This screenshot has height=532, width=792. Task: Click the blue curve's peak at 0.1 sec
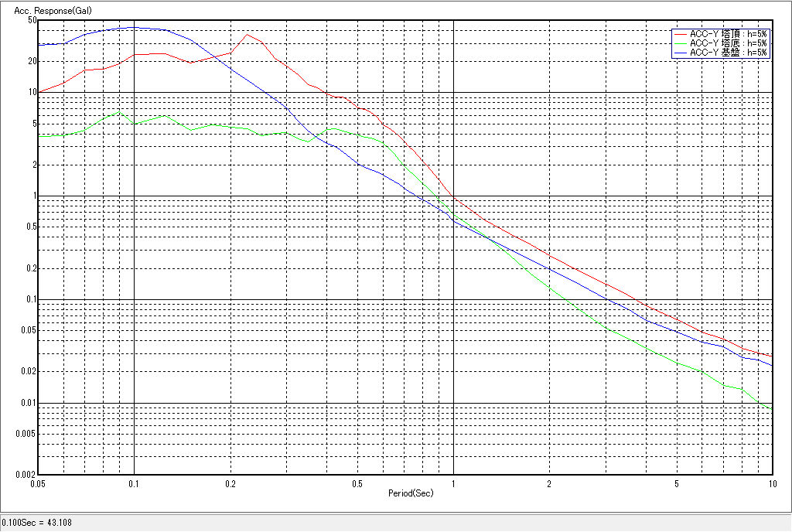tap(135, 27)
